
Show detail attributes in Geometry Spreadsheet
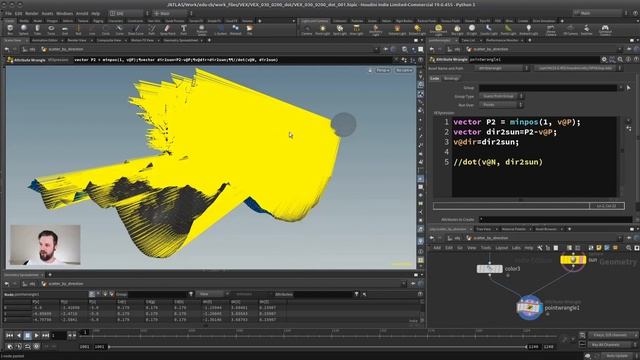tap(111, 294)
